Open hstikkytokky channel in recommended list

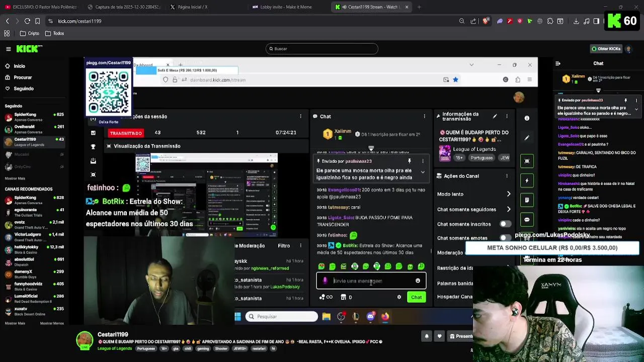point(34,250)
